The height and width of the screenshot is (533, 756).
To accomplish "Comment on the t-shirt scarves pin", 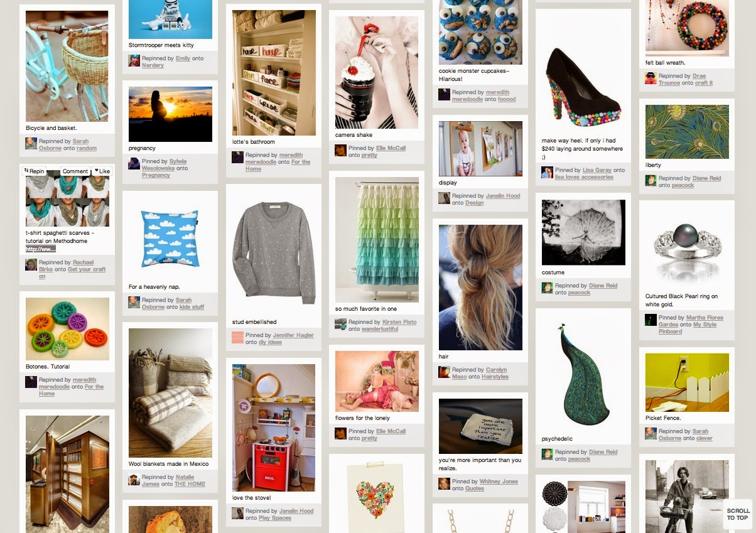I will tap(75, 171).
